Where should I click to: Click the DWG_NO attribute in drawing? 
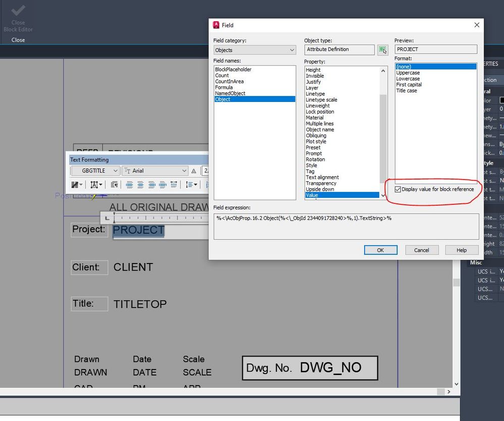click(331, 367)
